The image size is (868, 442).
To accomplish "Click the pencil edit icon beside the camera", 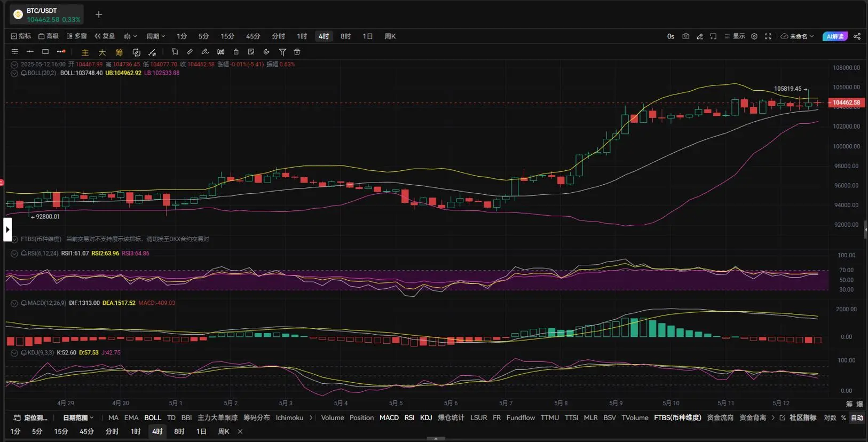I will pyautogui.click(x=699, y=36).
